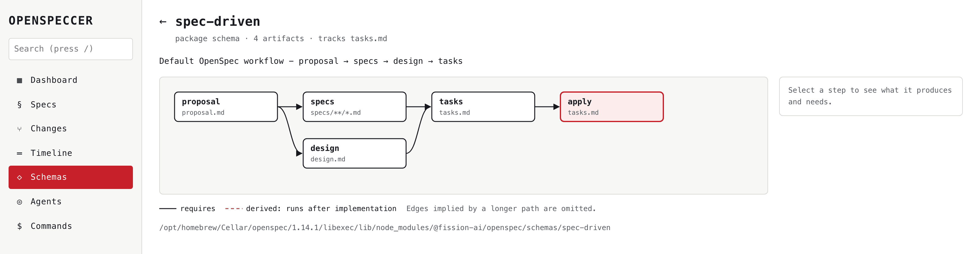Open the design step node

355,153
